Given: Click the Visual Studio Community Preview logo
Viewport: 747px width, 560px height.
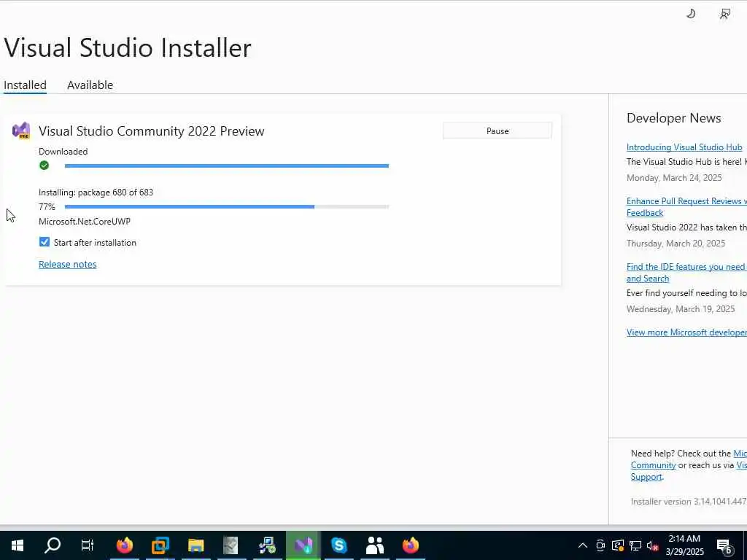Looking at the screenshot, I should pos(21,131).
